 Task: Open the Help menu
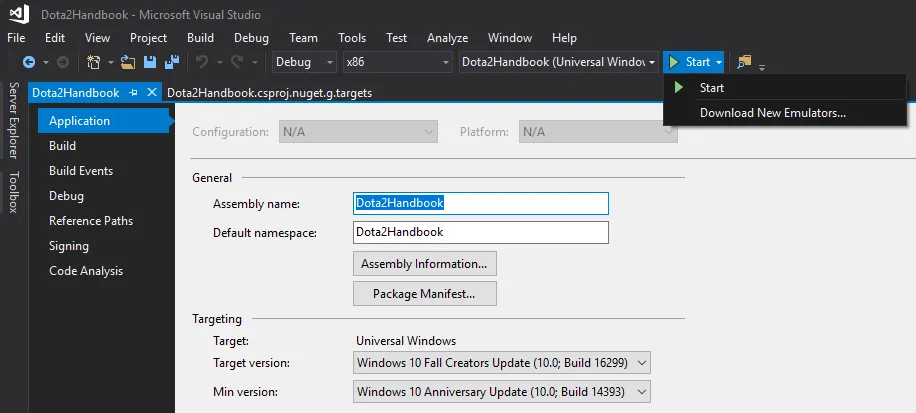[564, 38]
